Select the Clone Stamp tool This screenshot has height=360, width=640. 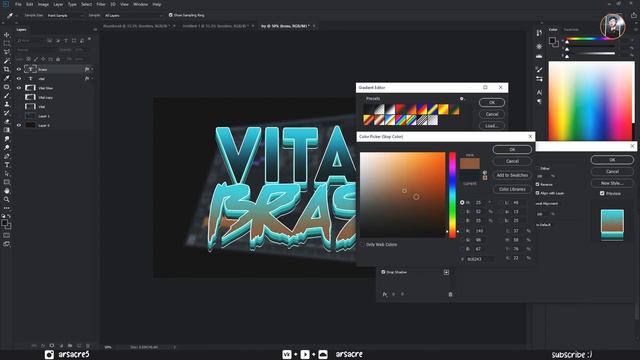point(7,104)
